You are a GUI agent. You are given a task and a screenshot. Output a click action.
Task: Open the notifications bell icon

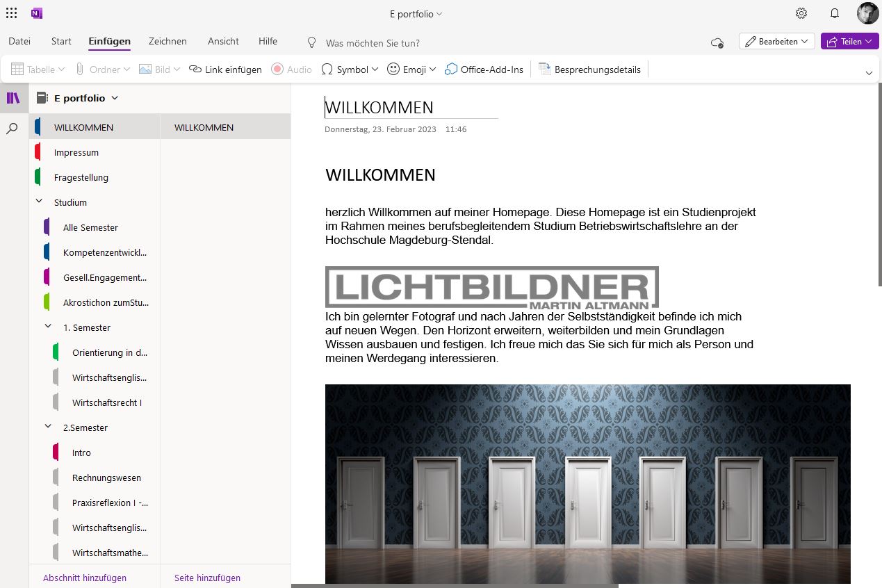835,13
